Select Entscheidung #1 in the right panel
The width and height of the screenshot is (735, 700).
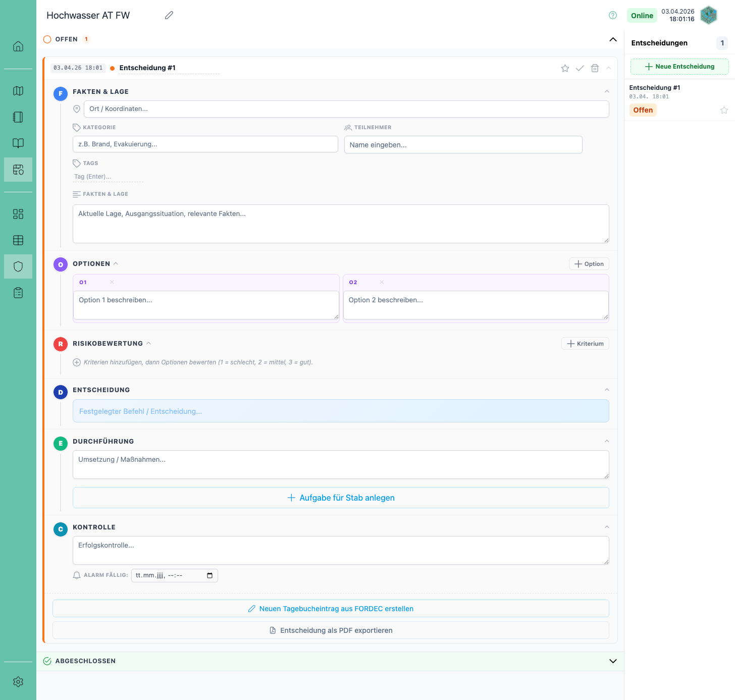(x=655, y=88)
